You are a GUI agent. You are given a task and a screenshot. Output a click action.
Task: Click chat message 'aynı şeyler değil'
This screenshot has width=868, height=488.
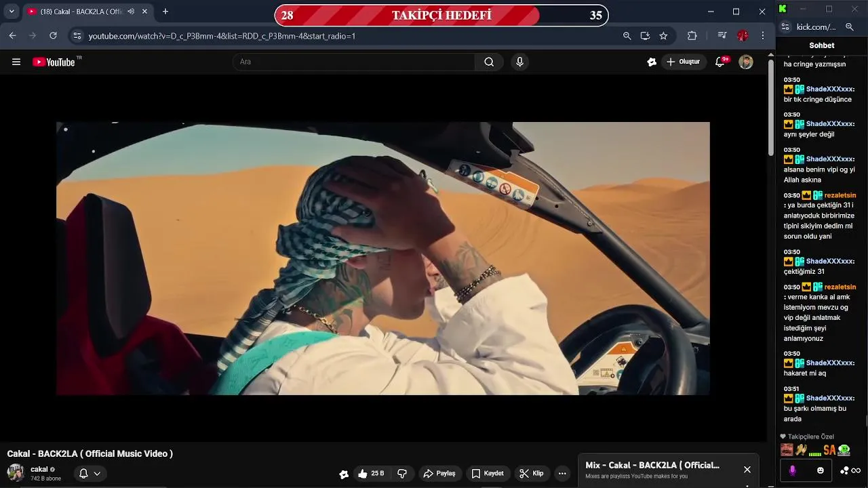[x=809, y=134]
